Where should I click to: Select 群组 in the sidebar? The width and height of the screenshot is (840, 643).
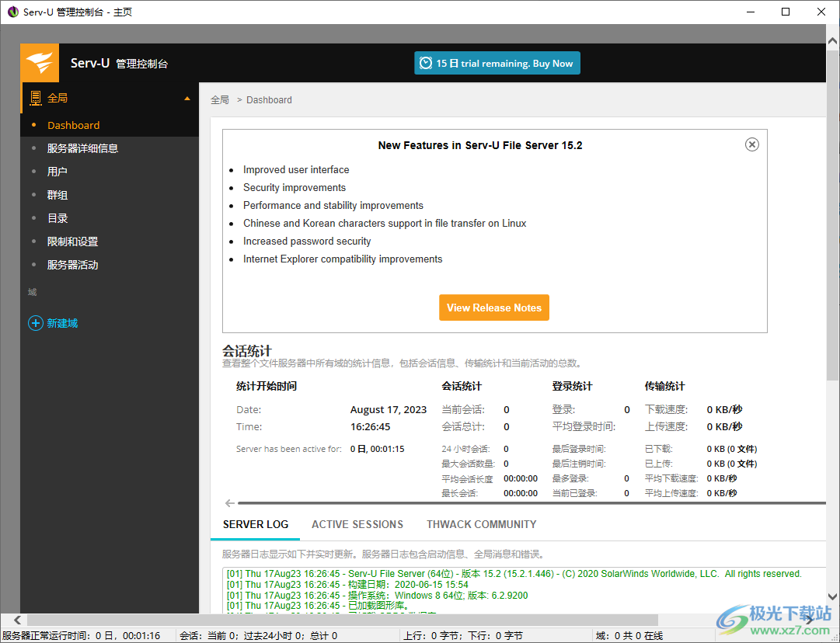(58, 195)
